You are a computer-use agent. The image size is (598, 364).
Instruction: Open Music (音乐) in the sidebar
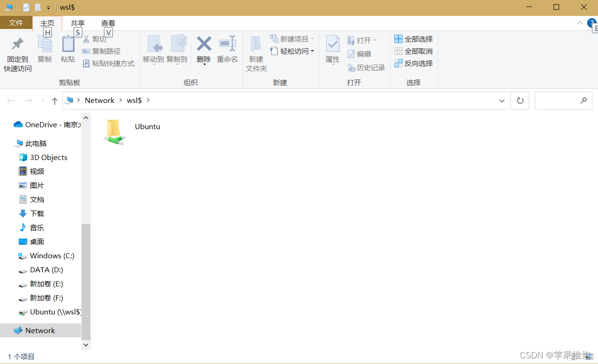pos(32,227)
